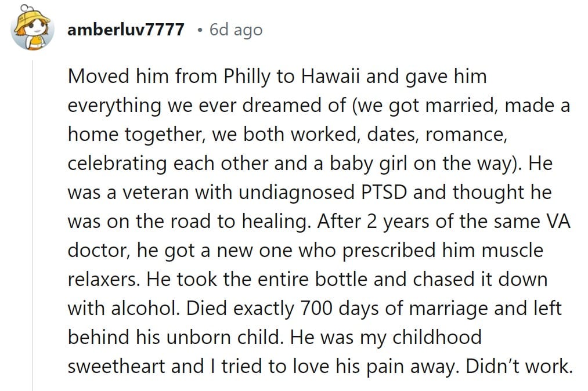Click the dot separator before the timestamp
Screen dimensions: 588x391
(x=199, y=30)
